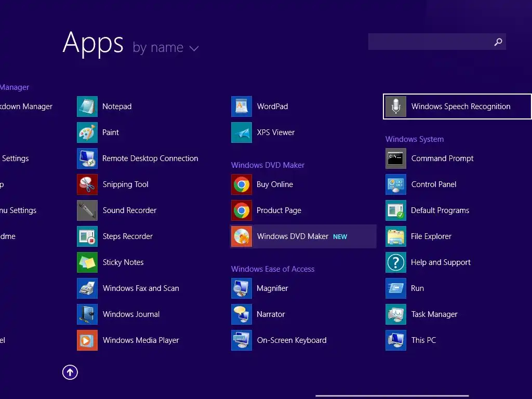
Task: Click the Product Page Chrome icon
Action: pos(242,210)
